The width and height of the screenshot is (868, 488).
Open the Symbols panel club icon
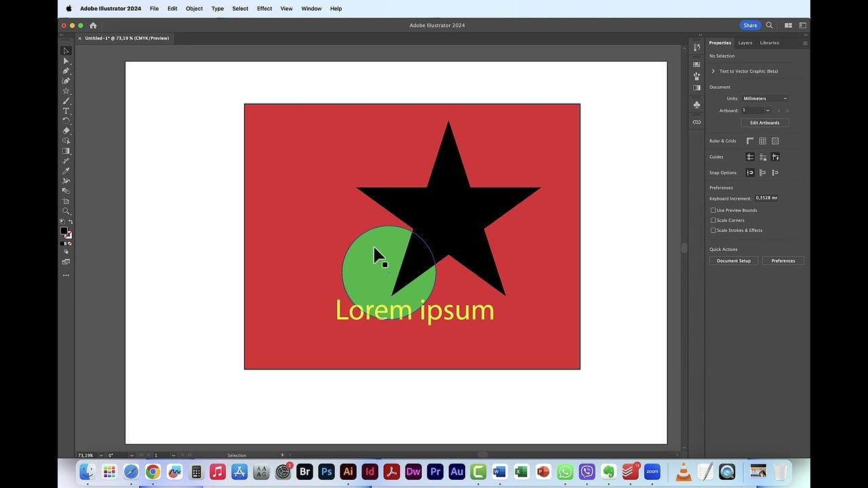(696, 104)
